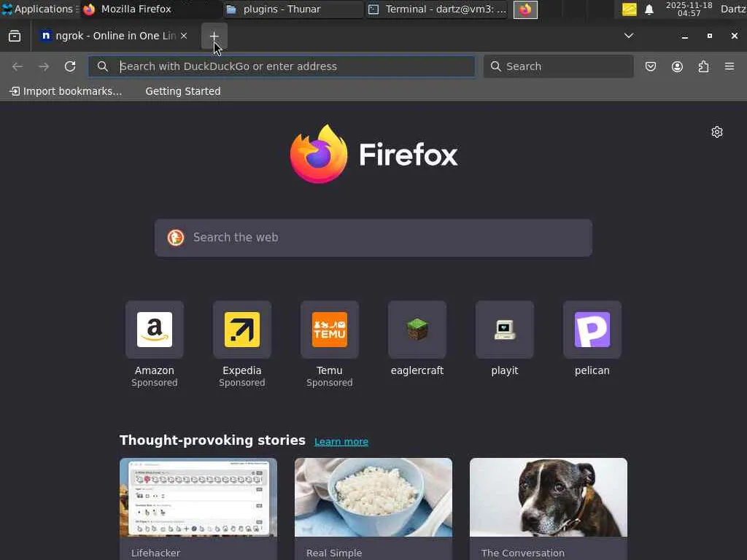Open the Extensions puzzle icon
The image size is (747, 560).
(703, 66)
